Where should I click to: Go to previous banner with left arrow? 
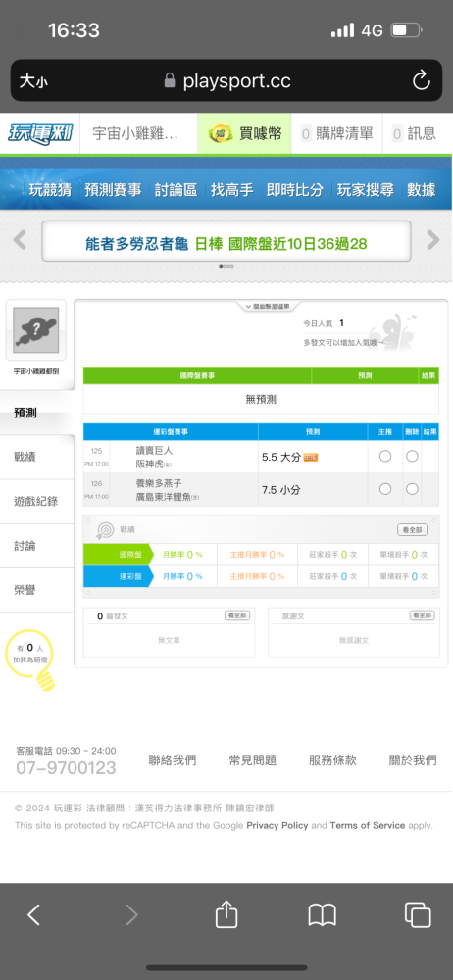(x=20, y=240)
